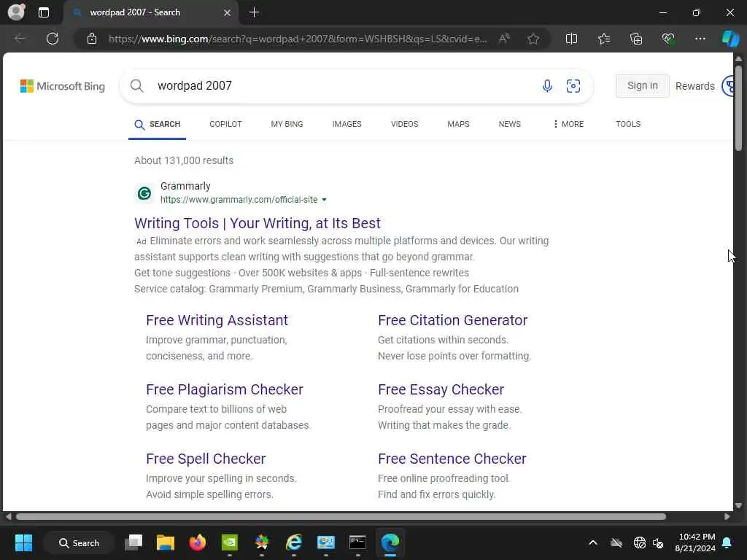Image resolution: width=747 pixels, height=560 pixels.
Task: Switch to Microsoft Edge on taskbar
Action: point(390,542)
